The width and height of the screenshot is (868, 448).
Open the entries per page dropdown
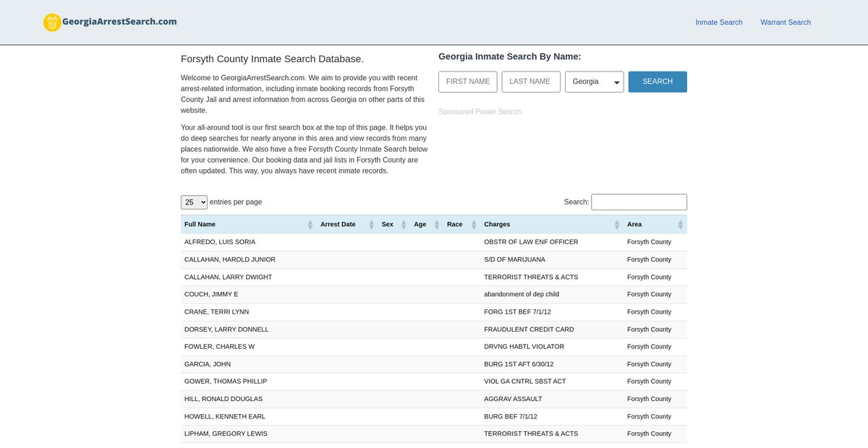[x=194, y=202]
